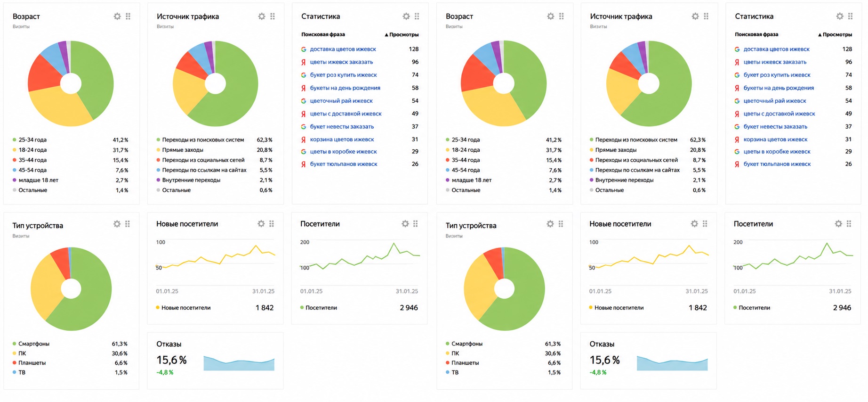Click grid handle of right Тип устройства widget
Viewport: 868px width, 402px height.
(x=561, y=224)
